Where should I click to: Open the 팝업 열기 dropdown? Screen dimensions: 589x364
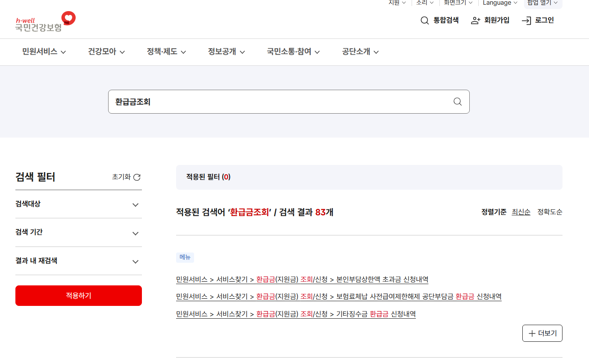click(x=540, y=3)
